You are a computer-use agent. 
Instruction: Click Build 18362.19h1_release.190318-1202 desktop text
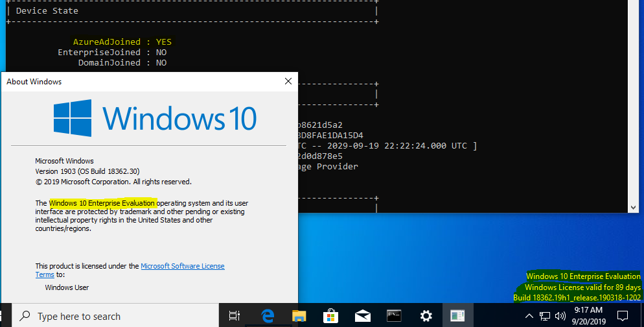577,297
